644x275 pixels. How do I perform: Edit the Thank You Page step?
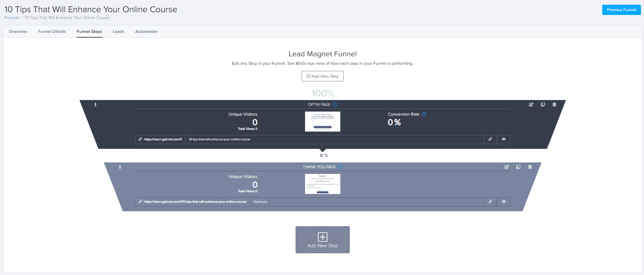(507, 167)
